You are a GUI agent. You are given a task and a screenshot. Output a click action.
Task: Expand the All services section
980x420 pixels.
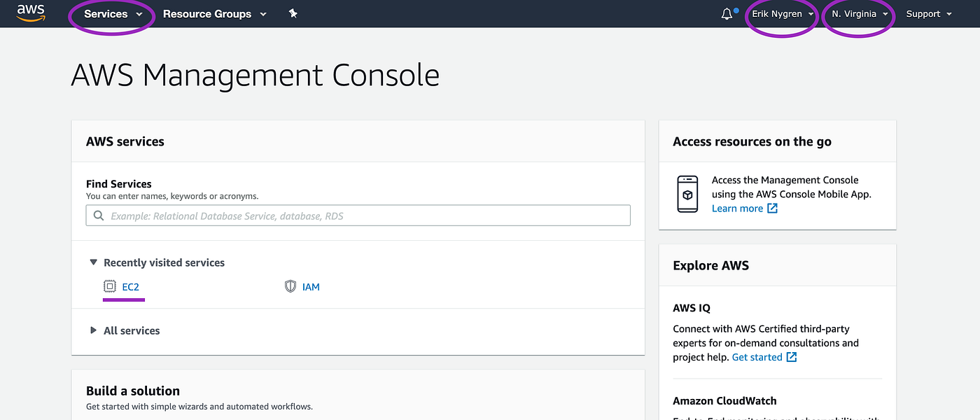point(125,330)
